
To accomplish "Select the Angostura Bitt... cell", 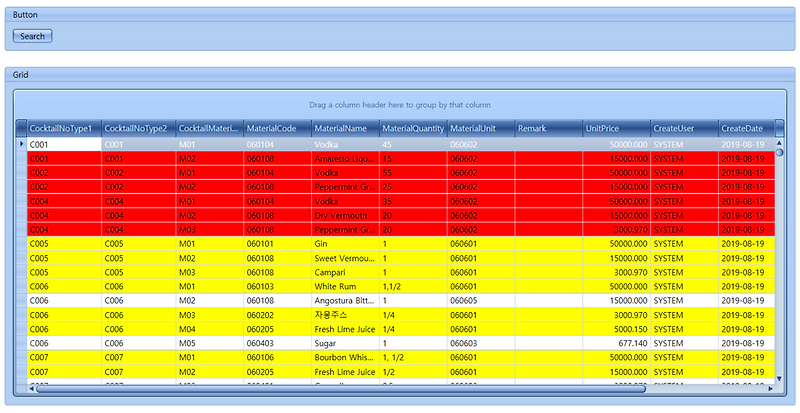I will [x=345, y=301].
